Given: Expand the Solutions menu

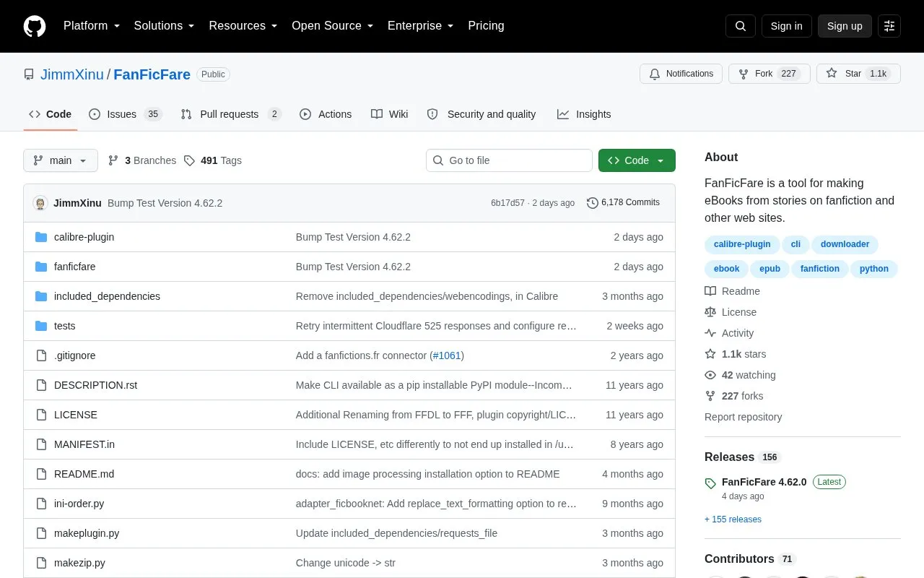Looking at the screenshot, I should pyautogui.click(x=165, y=26).
